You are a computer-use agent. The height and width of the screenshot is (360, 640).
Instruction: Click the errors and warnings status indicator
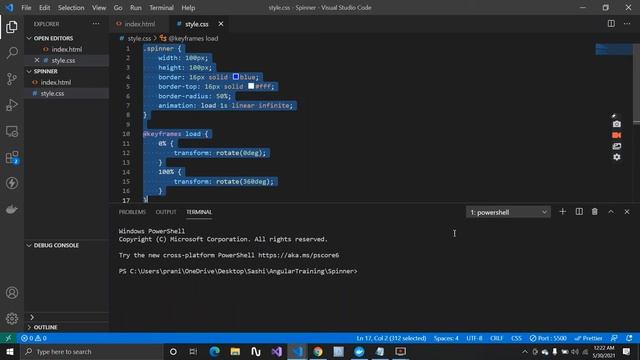[34, 338]
